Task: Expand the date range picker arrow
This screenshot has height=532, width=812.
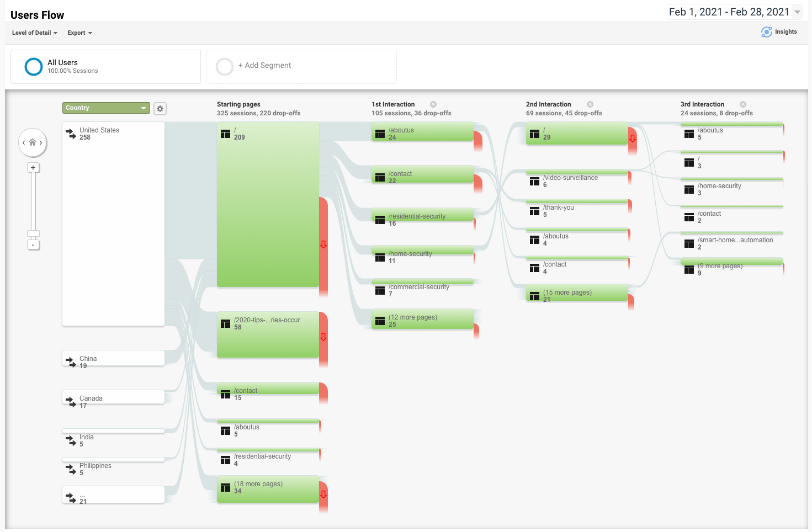Action: [x=797, y=12]
